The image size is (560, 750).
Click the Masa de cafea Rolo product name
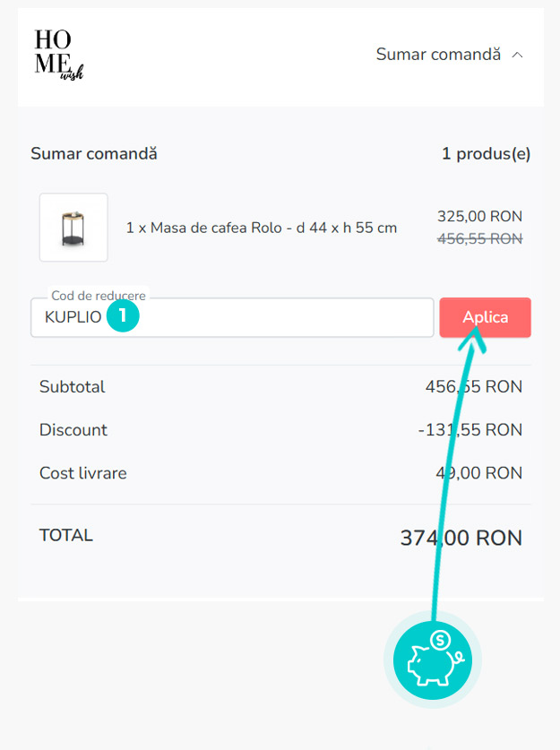262,228
